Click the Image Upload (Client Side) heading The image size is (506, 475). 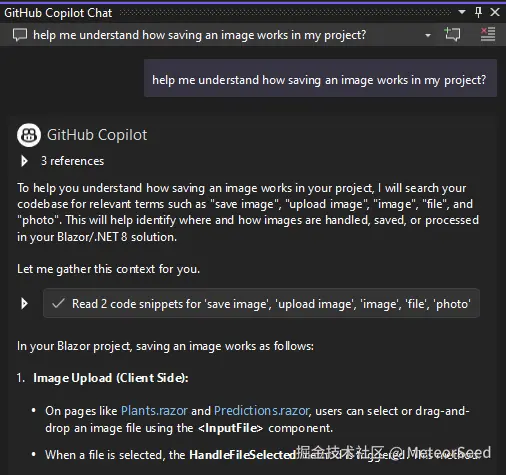click(x=111, y=378)
